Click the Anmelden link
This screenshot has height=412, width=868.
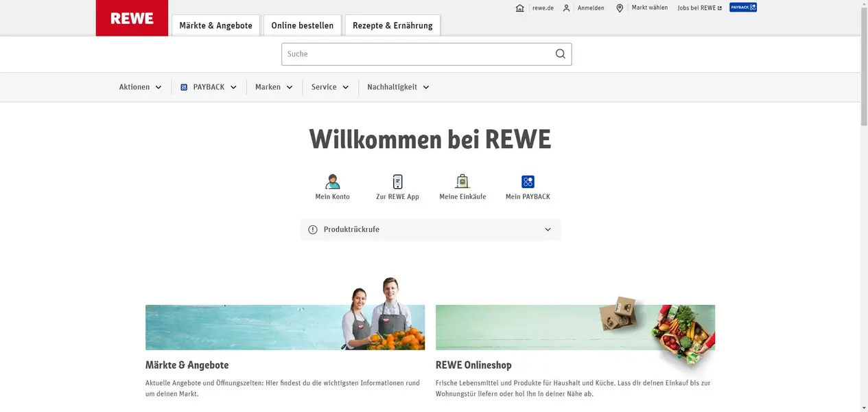591,8
